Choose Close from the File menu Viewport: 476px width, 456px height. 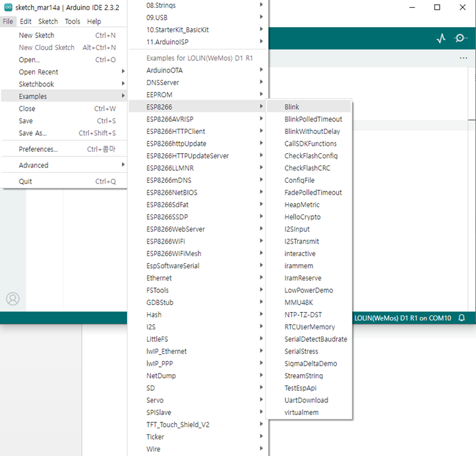(64, 108)
